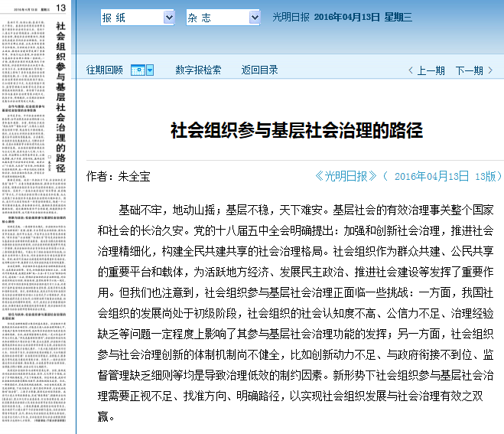Image resolution: width=504 pixels, height=434 pixels.
Task: Click 往期回顾 link
Action: pyautogui.click(x=104, y=70)
